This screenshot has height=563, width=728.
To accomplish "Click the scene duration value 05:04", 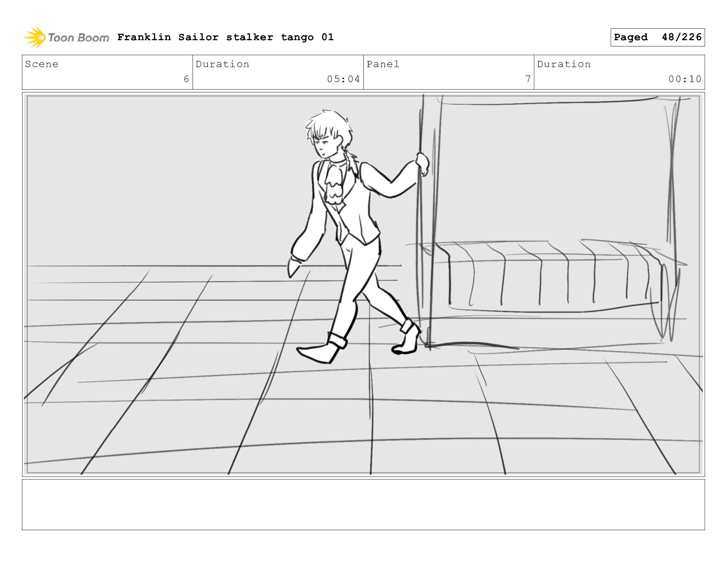I will coord(343,79).
